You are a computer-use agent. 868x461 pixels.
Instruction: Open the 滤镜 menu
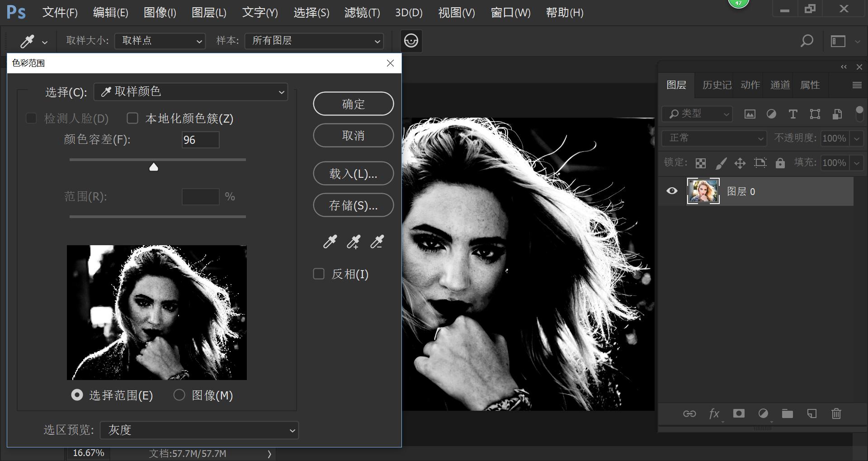click(362, 13)
